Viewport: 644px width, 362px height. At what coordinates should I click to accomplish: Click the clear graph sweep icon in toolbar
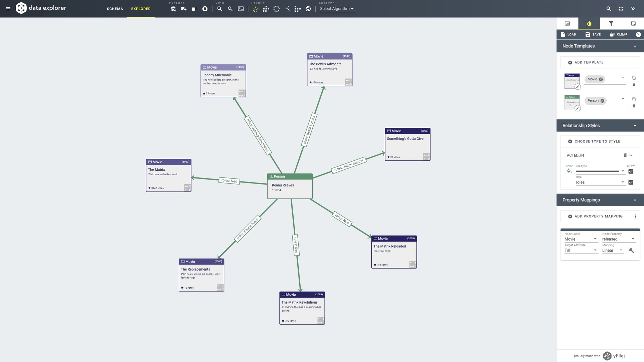194,9
